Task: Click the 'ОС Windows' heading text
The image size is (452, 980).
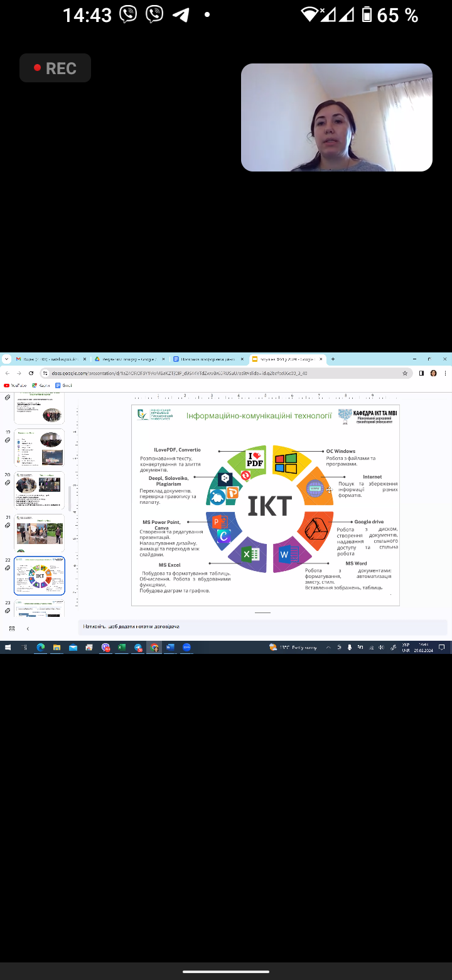Action: [341, 451]
